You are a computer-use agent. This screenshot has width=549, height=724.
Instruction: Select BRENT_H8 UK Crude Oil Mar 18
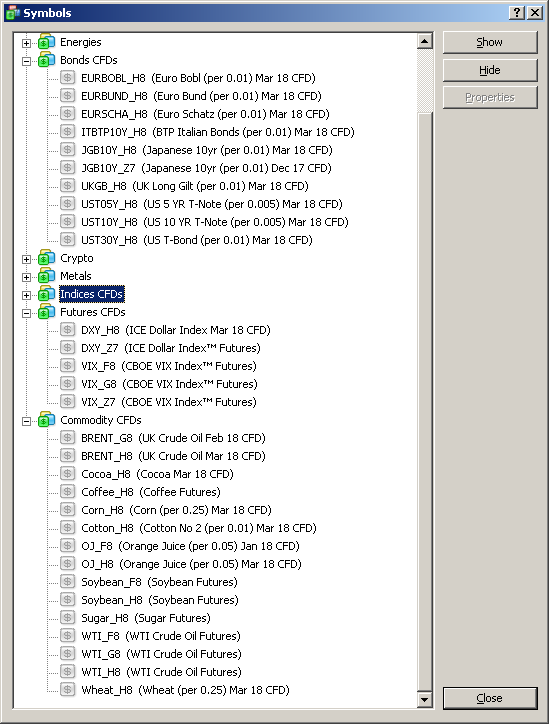pos(174,456)
